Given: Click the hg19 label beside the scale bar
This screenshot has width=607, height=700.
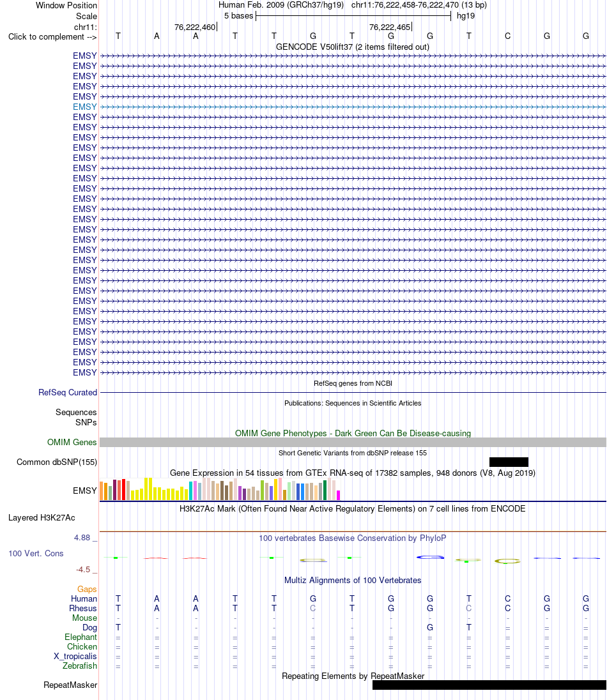Looking at the screenshot, I should (465, 16).
